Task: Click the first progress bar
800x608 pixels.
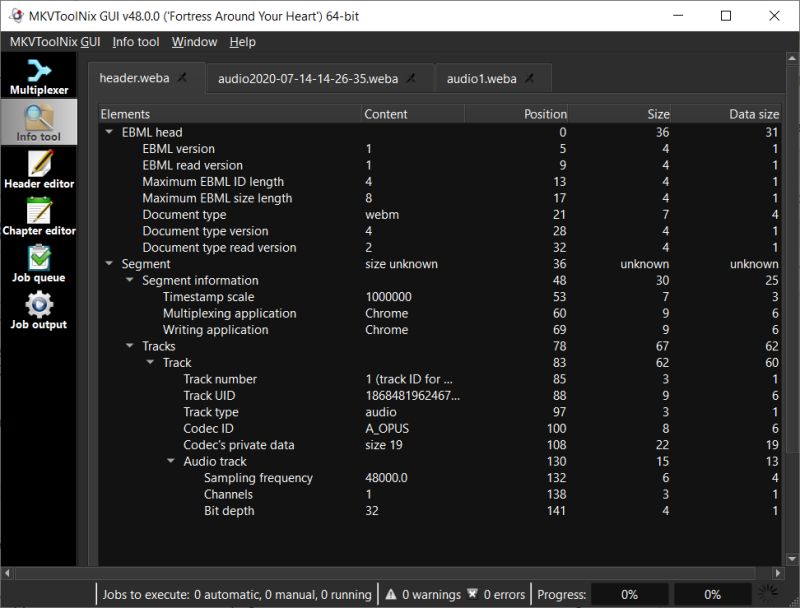Action: [x=630, y=593]
